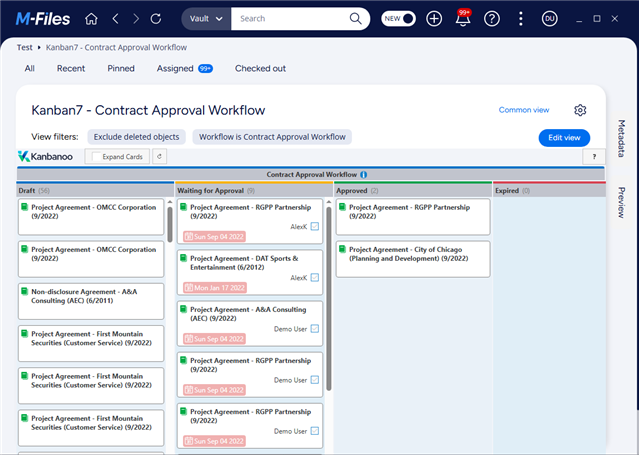Navigate forward with the right arrow
The image size is (639, 455).
tap(136, 19)
